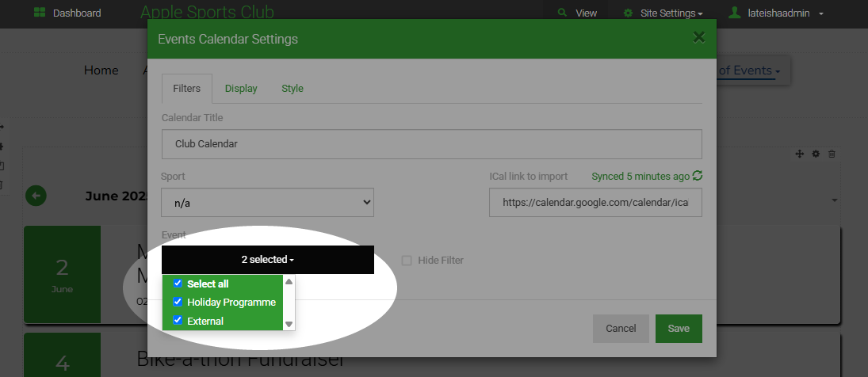This screenshot has height=377, width=868.
Task: Enable the Hide Filter checkbox
Action: point(407,261)
